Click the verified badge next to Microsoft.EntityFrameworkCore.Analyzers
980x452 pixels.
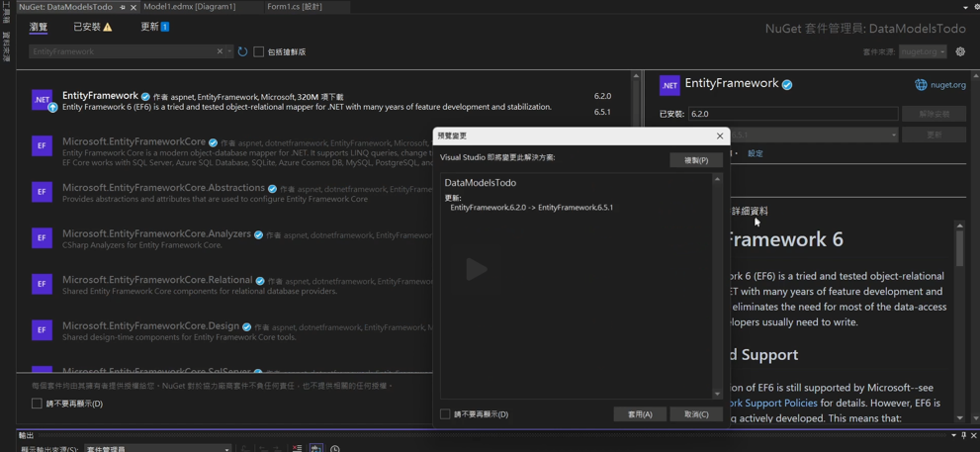[x=257, y=234]
